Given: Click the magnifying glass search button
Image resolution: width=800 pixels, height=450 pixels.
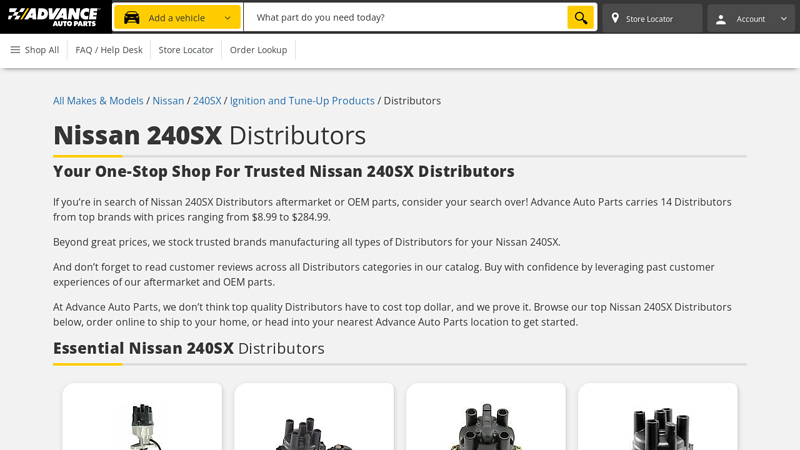Looking at the screenshot, I should tap(581, 17).
